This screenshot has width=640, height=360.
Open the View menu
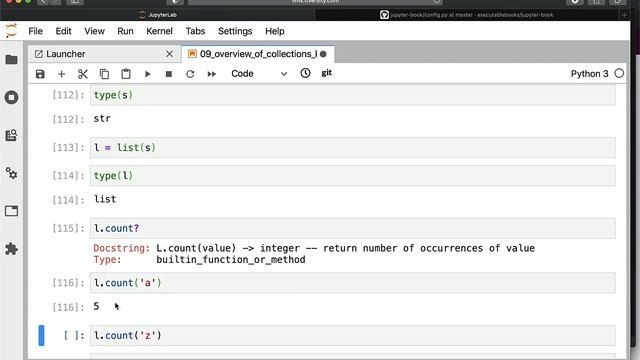click(94, 31)
